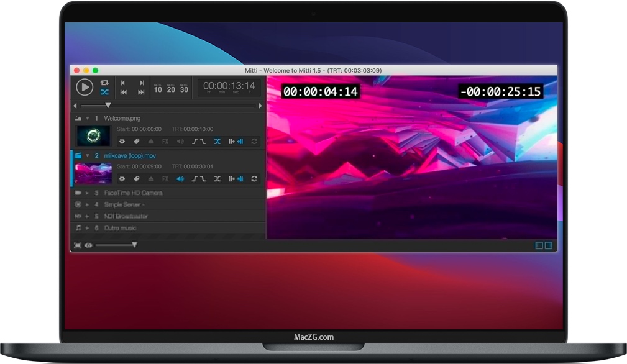
Task: Click the image type icon beside Welcome.png
Action: (x=78, y=118)
